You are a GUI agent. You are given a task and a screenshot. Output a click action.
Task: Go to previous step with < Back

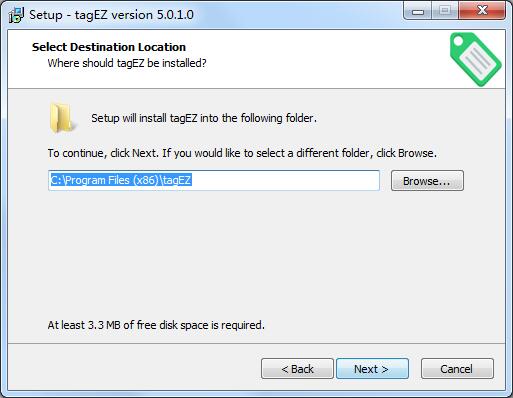pyautogui.click(x=297, y=369)
